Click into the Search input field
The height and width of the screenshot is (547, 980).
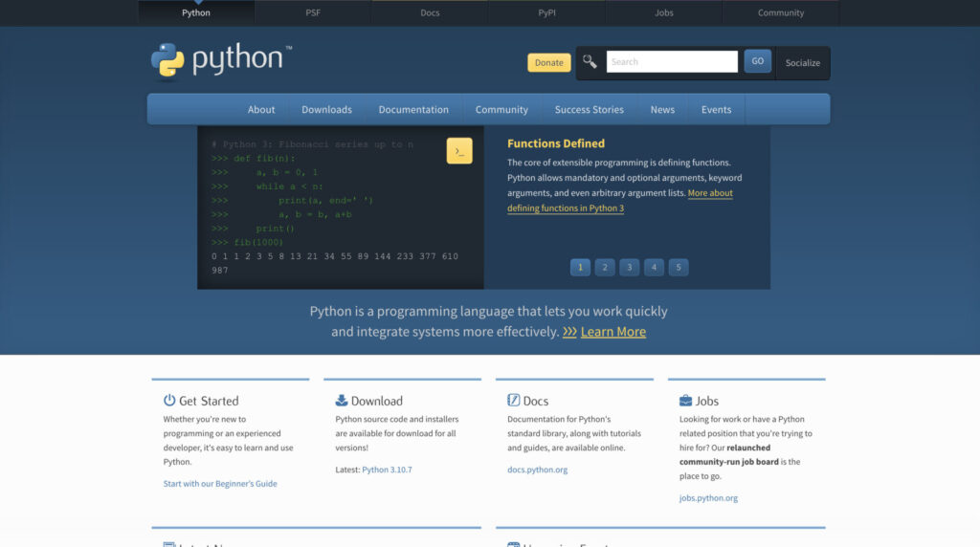click(x=672, y=62)
